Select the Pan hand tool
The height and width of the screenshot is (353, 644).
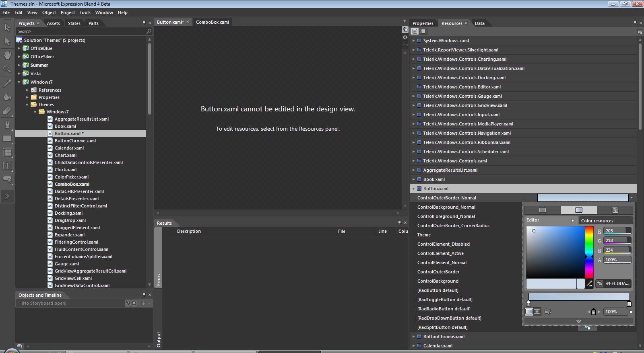[7, 55]
